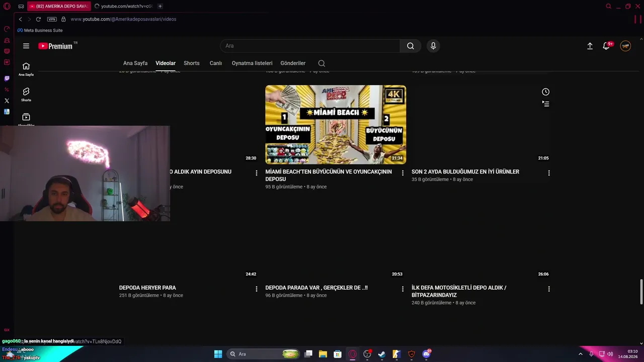Open MİAMİ BEACH'TEN BÜYÜCÜNÜN video title
Image resolution: width=644 pixels, height=362 pixels.
329,175
